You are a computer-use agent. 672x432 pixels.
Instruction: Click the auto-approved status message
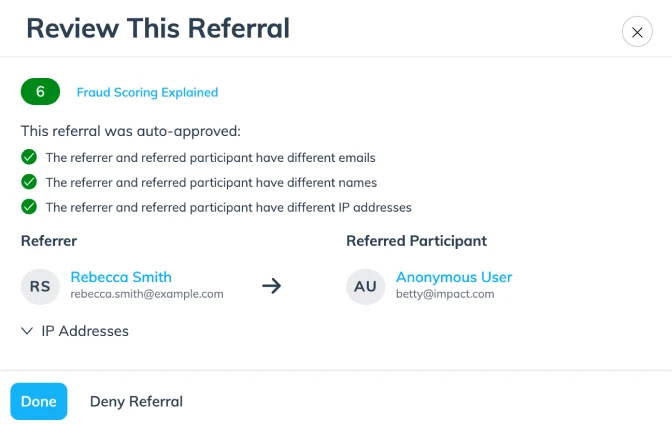(131, 131)
